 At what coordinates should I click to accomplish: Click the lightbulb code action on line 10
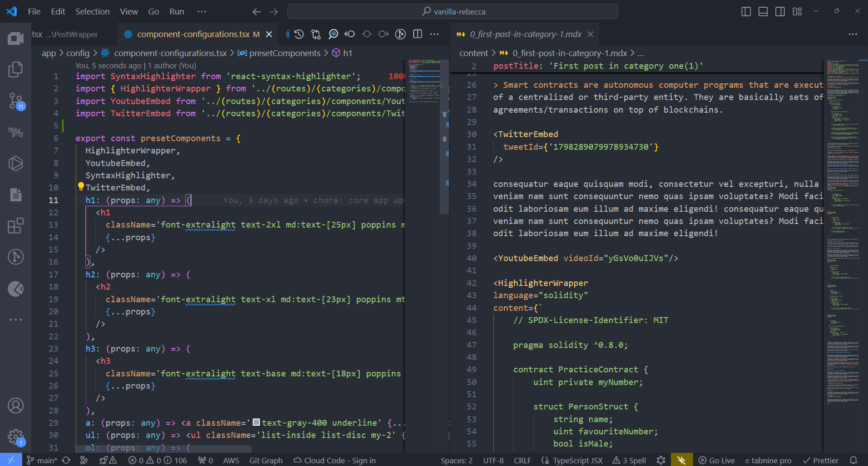[80, 186]
